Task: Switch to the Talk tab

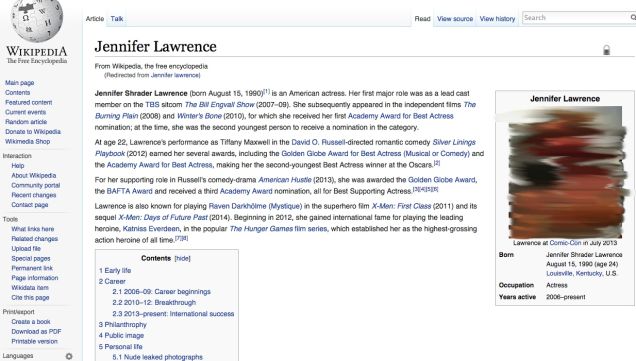Action: coord(117,19)
